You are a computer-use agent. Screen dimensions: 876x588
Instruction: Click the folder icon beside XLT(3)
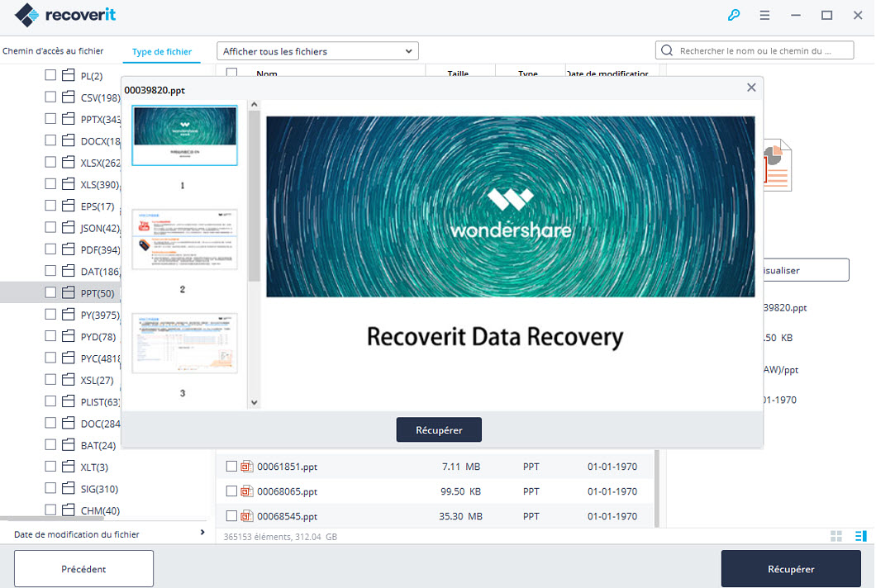[x=68, y=467]
